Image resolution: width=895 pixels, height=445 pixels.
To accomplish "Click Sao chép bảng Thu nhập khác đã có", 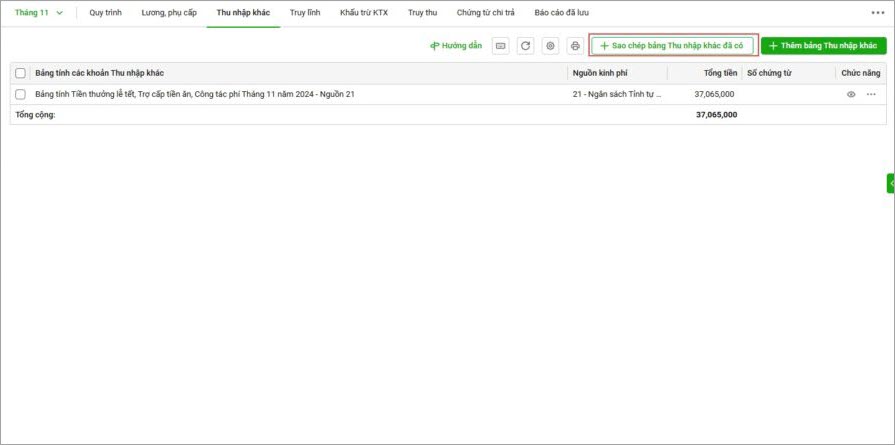I will point(671,46).
